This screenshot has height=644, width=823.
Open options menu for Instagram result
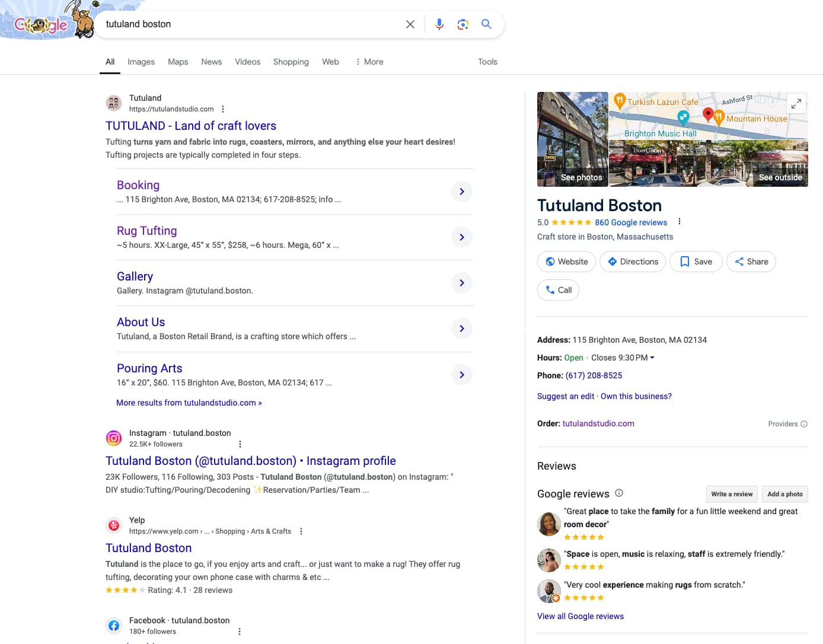click(240, 444)
